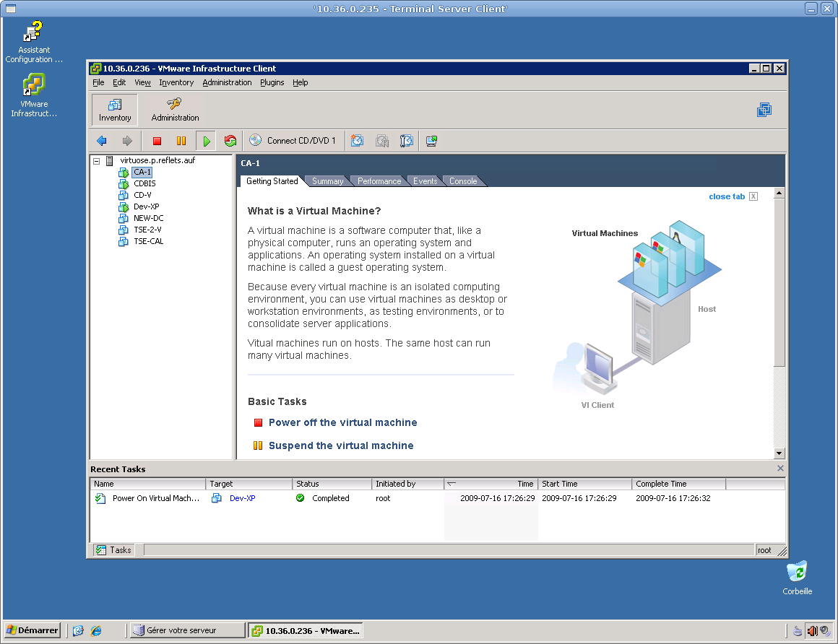Select the Power On Virtual Machine task row
838x644 pixels.
437,498
